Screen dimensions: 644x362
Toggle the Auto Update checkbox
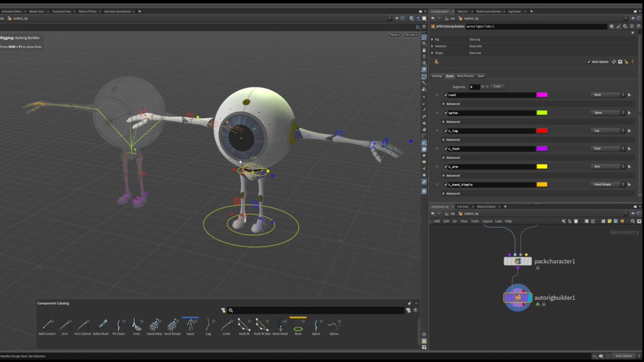589,62
